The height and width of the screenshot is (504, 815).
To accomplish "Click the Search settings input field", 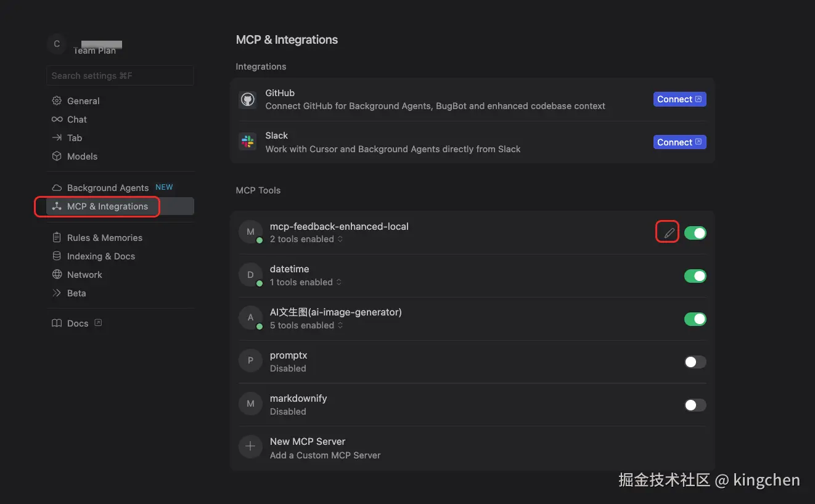I will (x=120, y=76).
